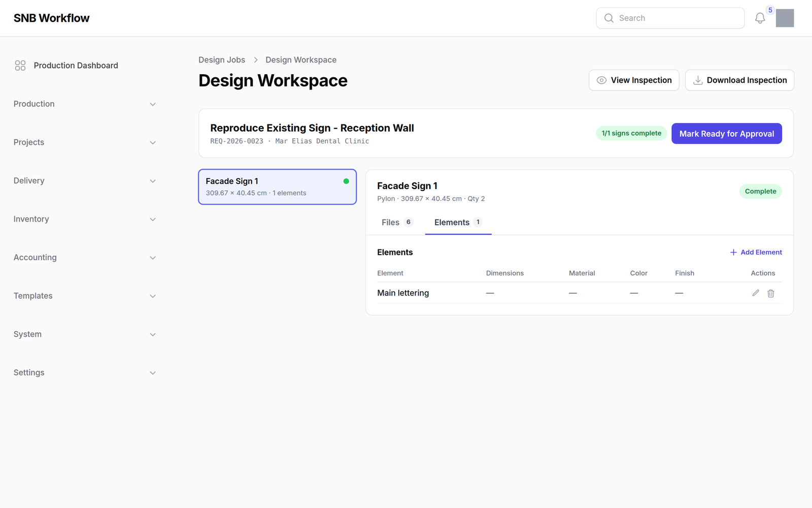Click the REQ-2026-0023 request number

(236, 141)
